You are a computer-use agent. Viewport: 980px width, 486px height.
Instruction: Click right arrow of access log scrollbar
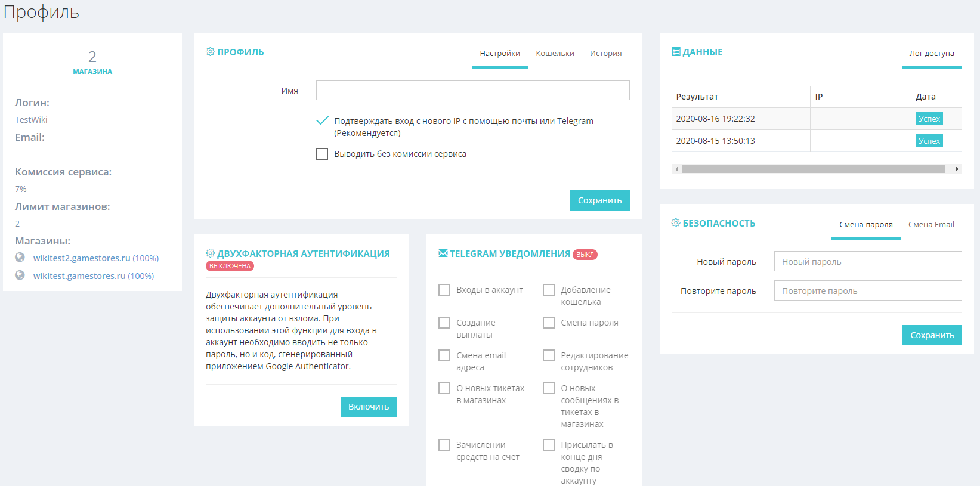tap(957, 169)
